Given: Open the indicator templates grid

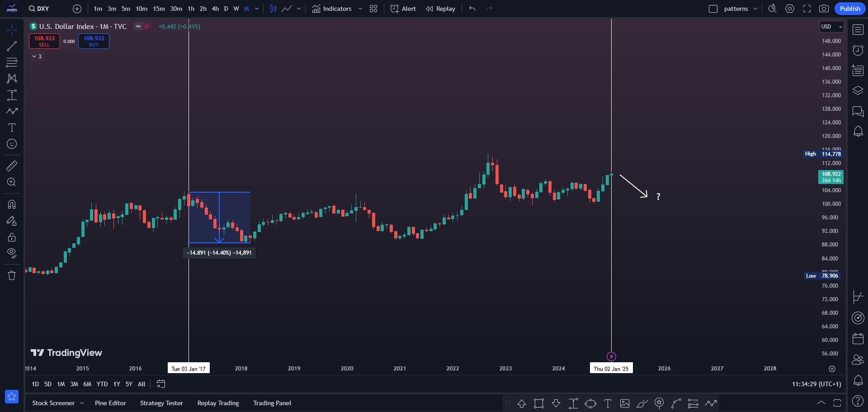Looking at the screenshot, I should [x=373, y=9].
